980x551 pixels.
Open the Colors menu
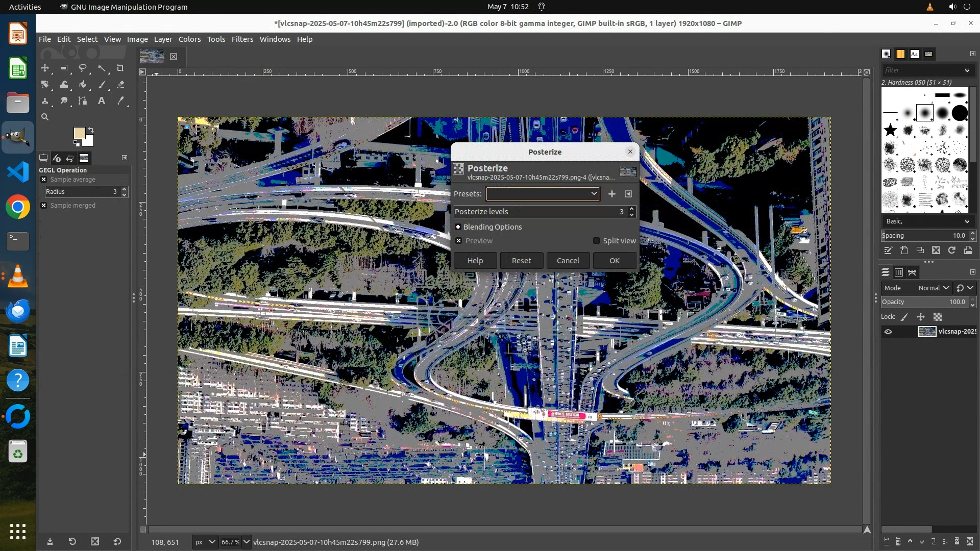click(x=189, y=39)
